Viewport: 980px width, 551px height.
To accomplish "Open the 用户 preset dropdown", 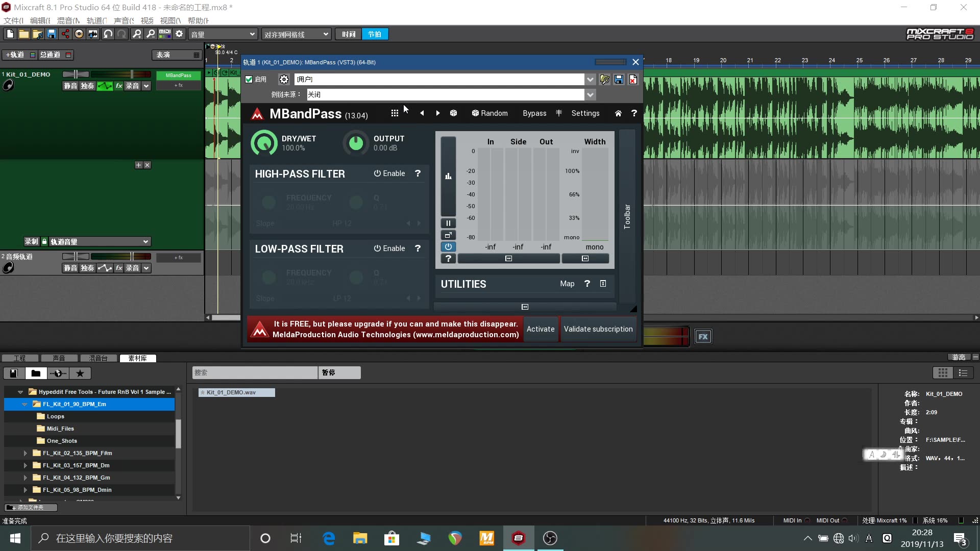I will tap(590, 79).
